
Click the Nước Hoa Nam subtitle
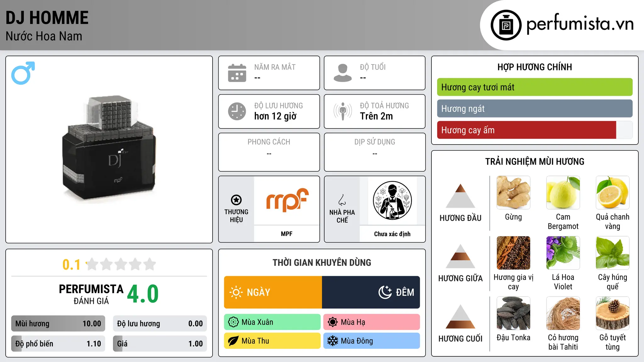coord(44,36)
